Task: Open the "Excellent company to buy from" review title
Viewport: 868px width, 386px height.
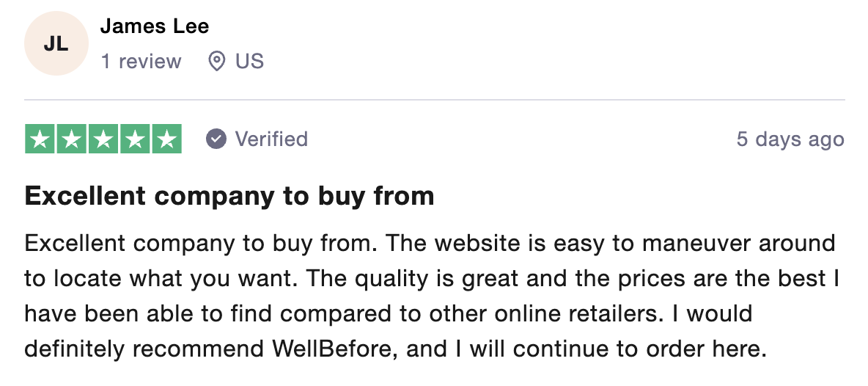Action: (x=229, y=196)
